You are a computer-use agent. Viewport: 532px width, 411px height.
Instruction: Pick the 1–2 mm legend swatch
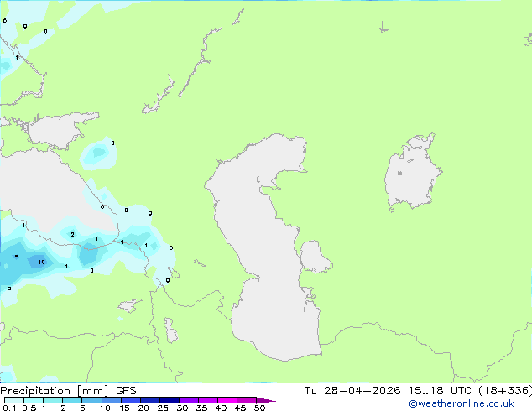(53, 400)
